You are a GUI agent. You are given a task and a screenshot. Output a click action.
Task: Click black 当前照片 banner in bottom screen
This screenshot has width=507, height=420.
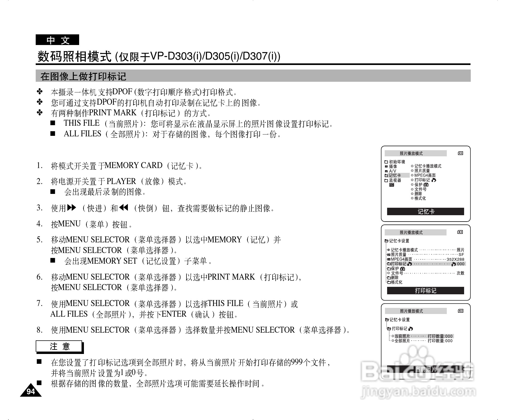tap(425, 369)
